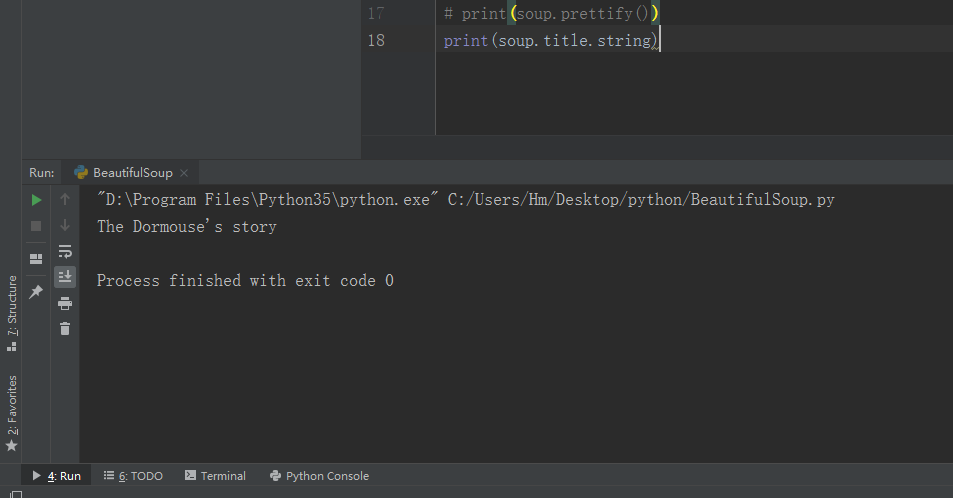Click the Down the stack trace arrow

coord(65,226)
